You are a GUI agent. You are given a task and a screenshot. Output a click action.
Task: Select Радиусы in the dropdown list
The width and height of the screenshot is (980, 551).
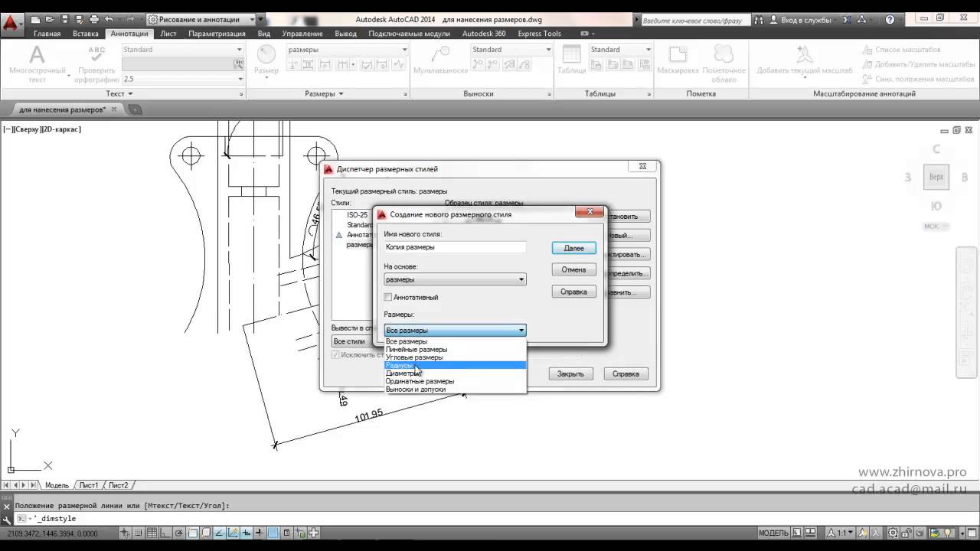(x=455, y=365)
